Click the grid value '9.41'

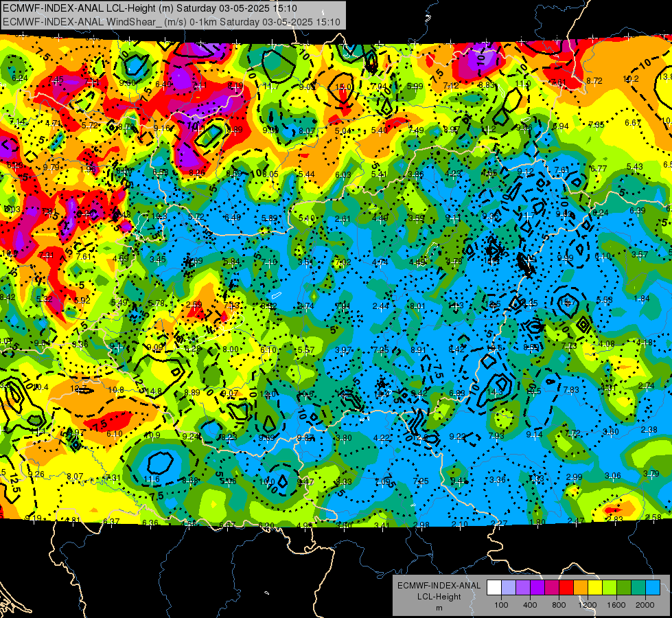point(459,481)
